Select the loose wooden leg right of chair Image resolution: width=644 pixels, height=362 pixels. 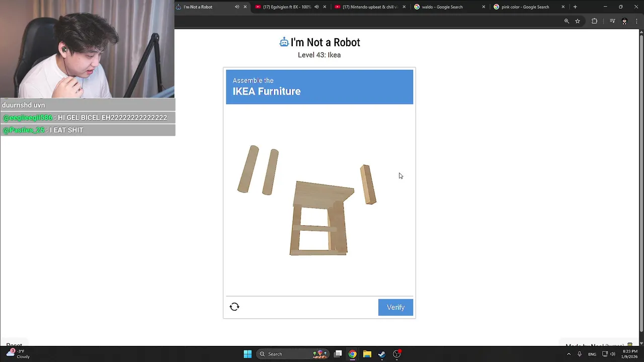(x=368, y=185)
